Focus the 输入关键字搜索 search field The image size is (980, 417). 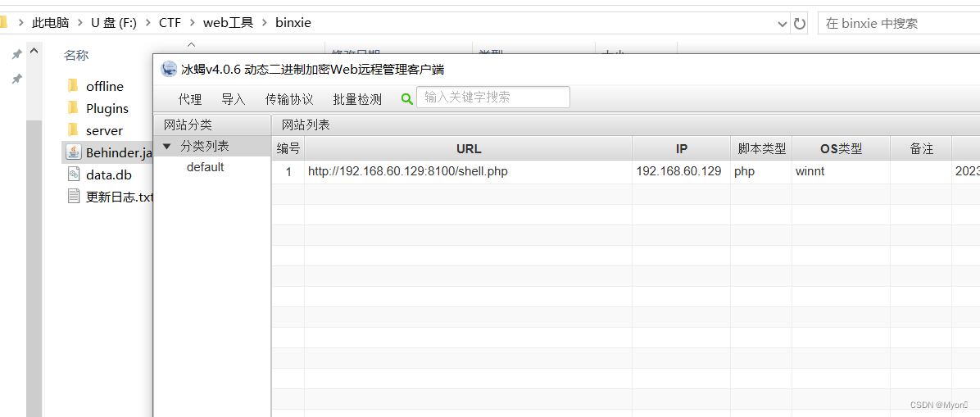(493, 97)
